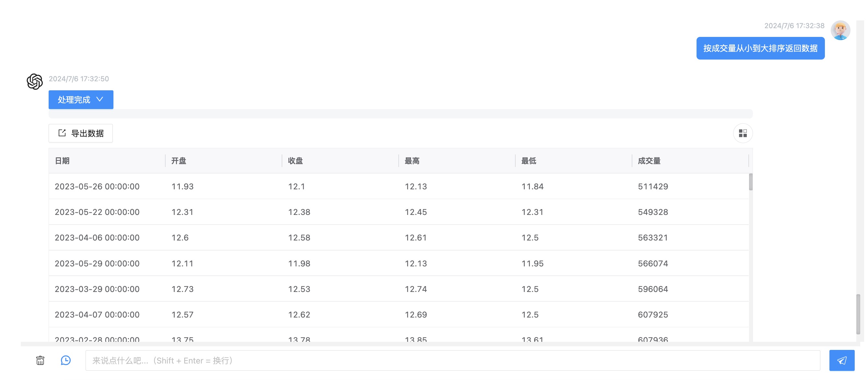Screen dimensions: 868x380
Task: Click the OpenAI assistant logo icon
Action: (x=35, y=82)
